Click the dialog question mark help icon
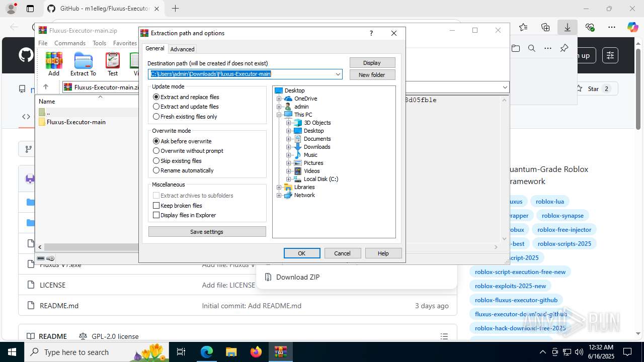This screenshot has height=362, width=644. pos(371,33)
